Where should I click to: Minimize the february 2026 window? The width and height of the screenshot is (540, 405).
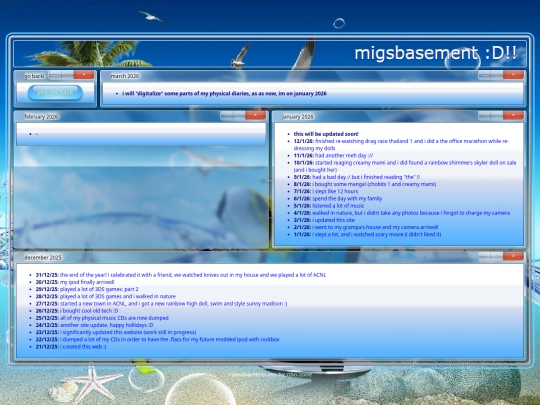(x=226, y=116)
